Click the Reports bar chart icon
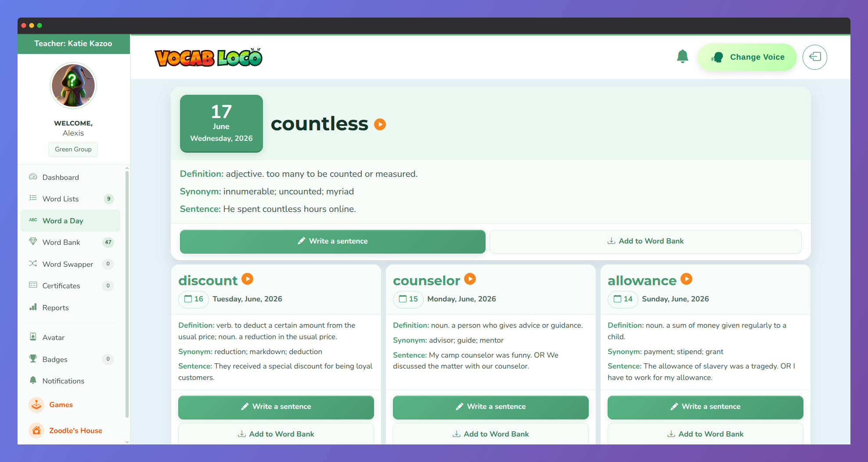 tap(33, 307)
